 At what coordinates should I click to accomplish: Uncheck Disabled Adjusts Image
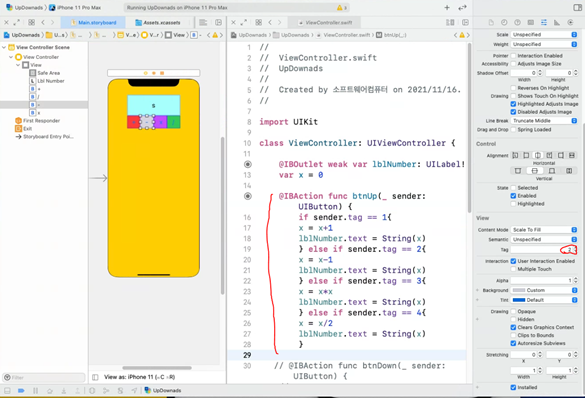(x=513, y=112)
